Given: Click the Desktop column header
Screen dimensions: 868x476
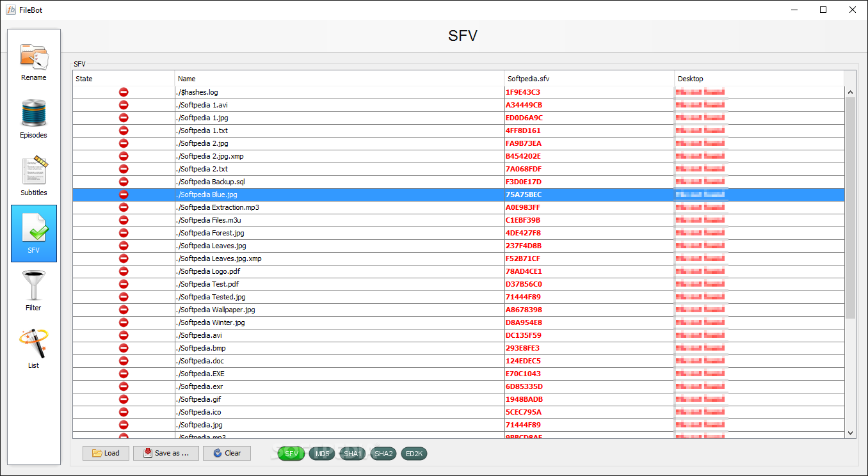Looking at the screenshot, I should coord(759,79).
